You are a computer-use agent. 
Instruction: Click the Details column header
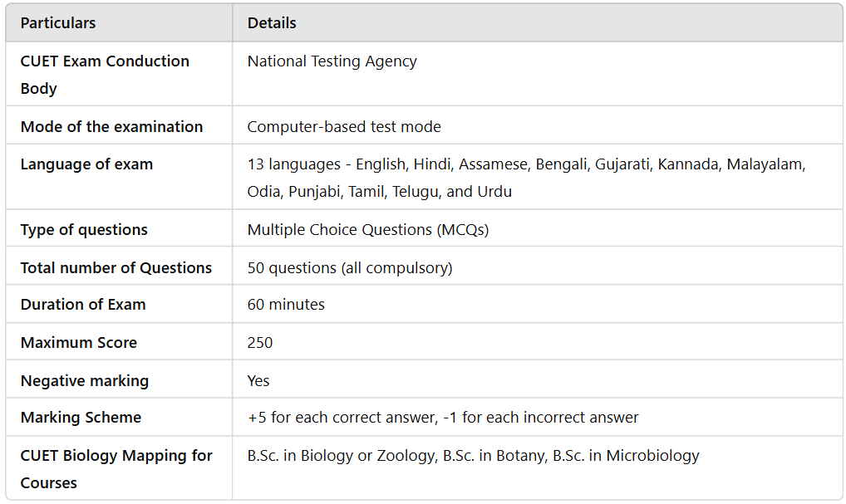click(272, 23)
